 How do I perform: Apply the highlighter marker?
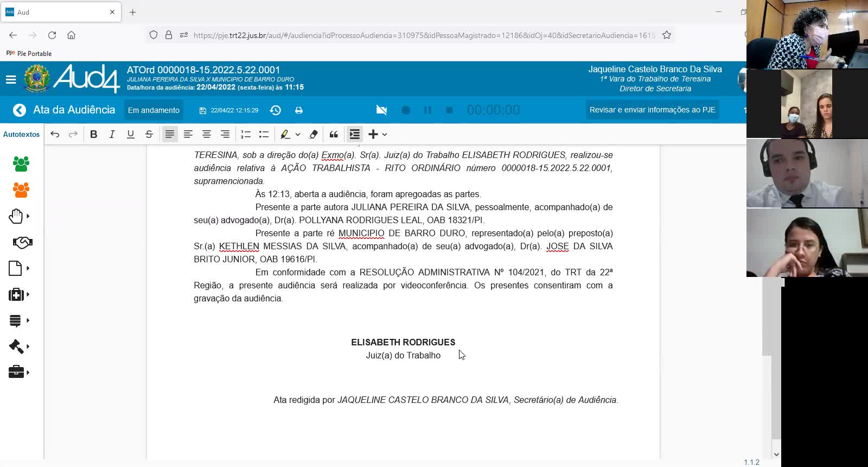(285, 134)
